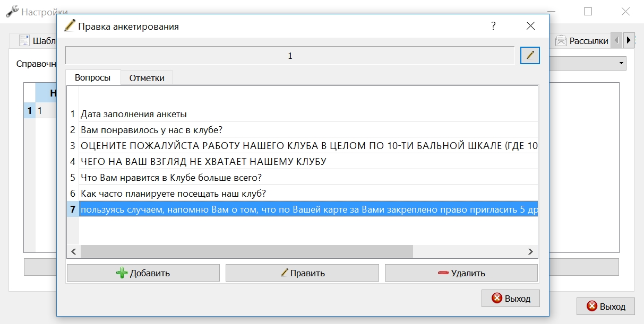The image size is (644, 324).
Task: Click the question mark help button in the dialog title
Action: 493,26
